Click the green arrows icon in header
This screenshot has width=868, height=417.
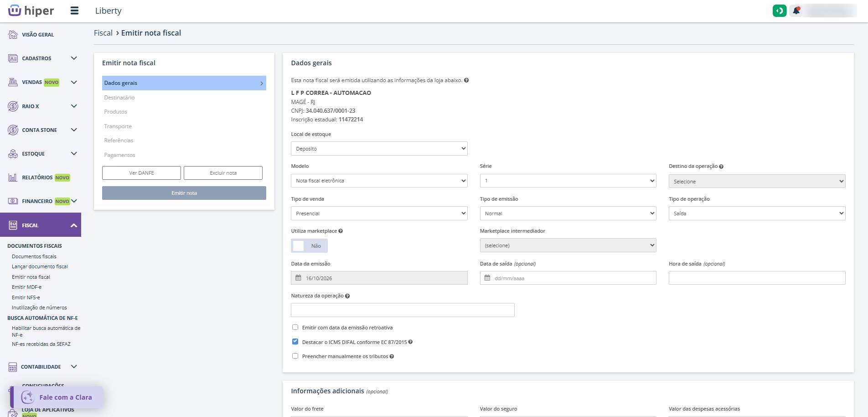point(780,10)
